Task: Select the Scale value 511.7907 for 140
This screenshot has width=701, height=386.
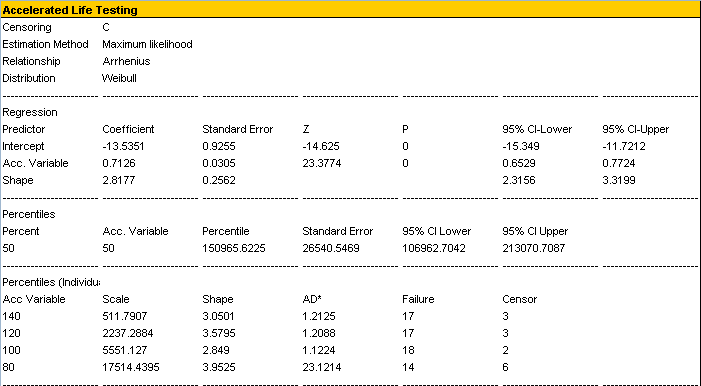Action: 123,316
